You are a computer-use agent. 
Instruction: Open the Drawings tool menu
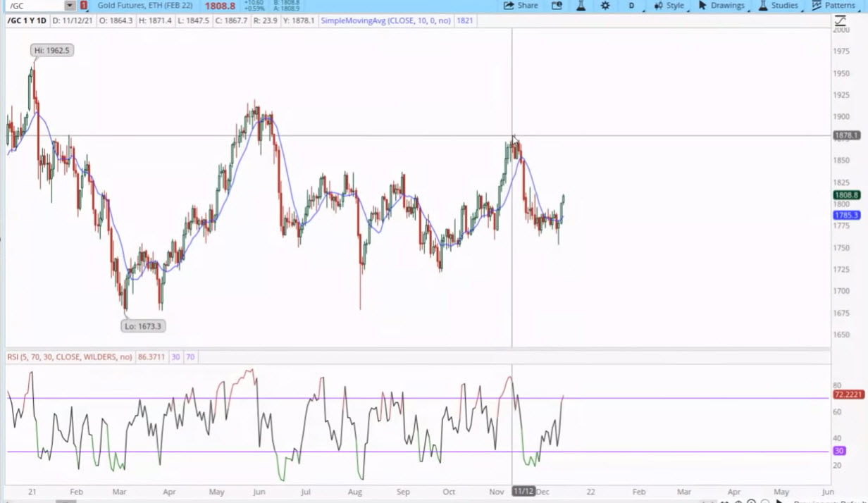click(x=721, y=6)
